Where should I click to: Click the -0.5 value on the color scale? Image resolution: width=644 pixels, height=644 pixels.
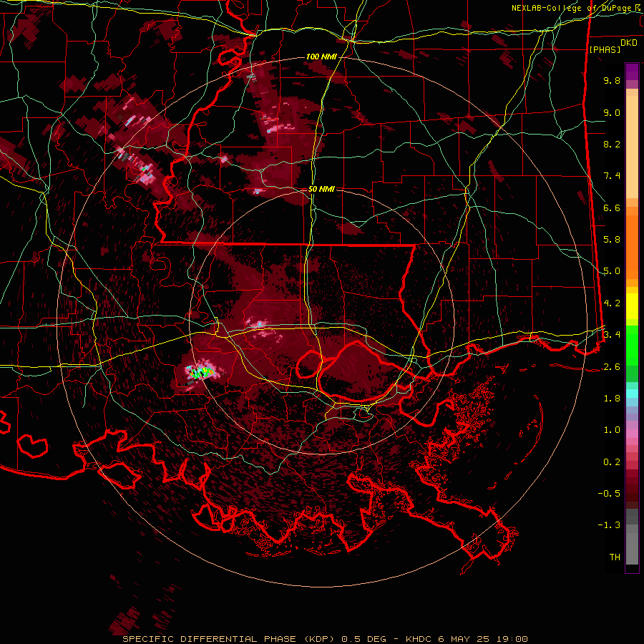609,494
